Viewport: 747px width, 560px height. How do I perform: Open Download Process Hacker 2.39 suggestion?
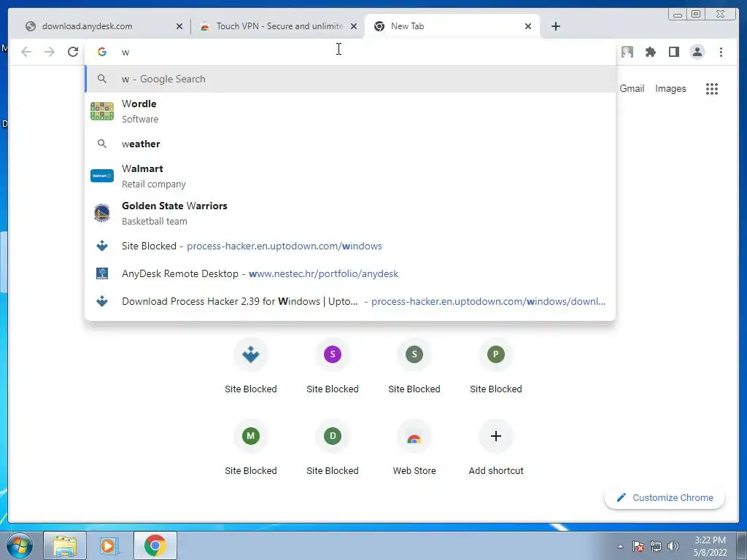pos(350,301)
